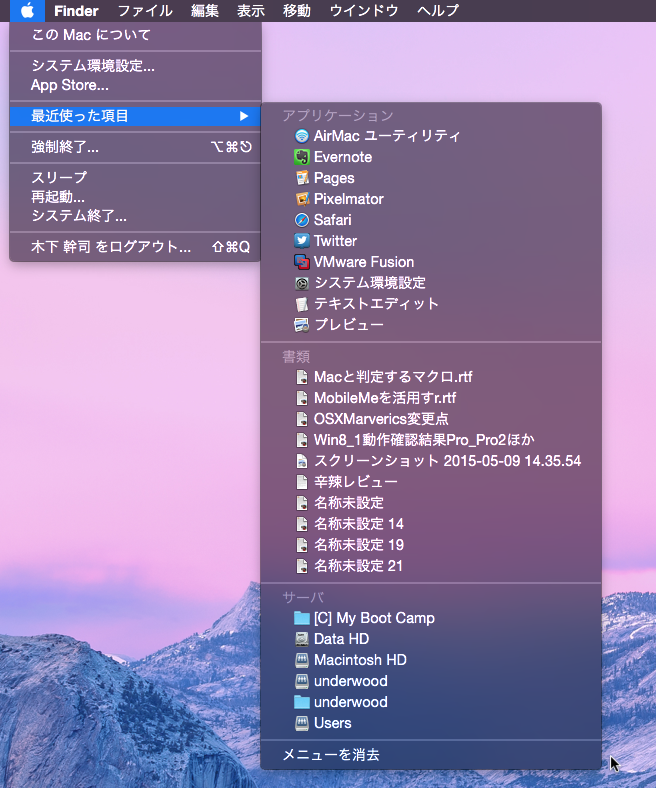Open the 編集 menu in menu bar
This screenshot has height=788, width=656.
[x=205, y=11]
